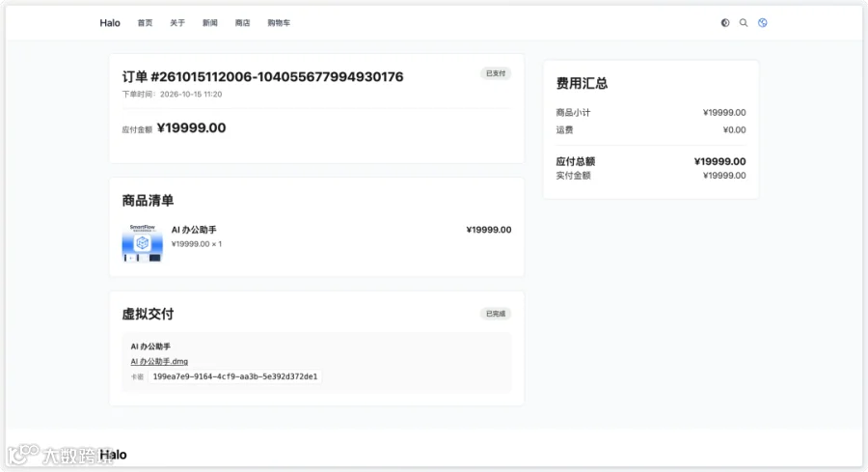Select the license key 199ea7e9 field
The image size is (868, 472).
(x=235, y=376)
